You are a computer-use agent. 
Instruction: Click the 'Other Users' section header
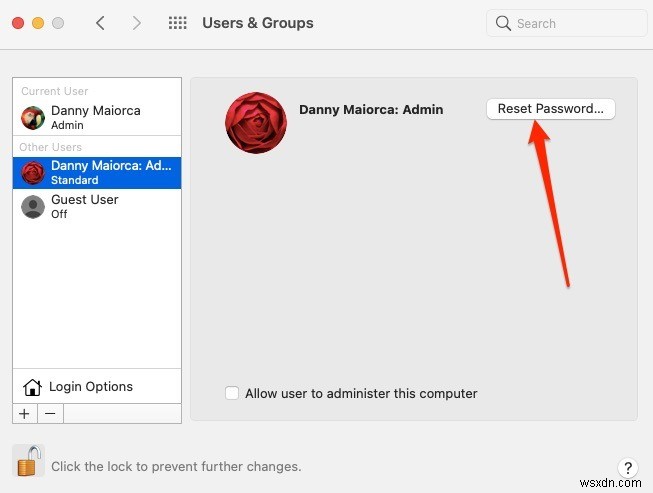[50, 147]
